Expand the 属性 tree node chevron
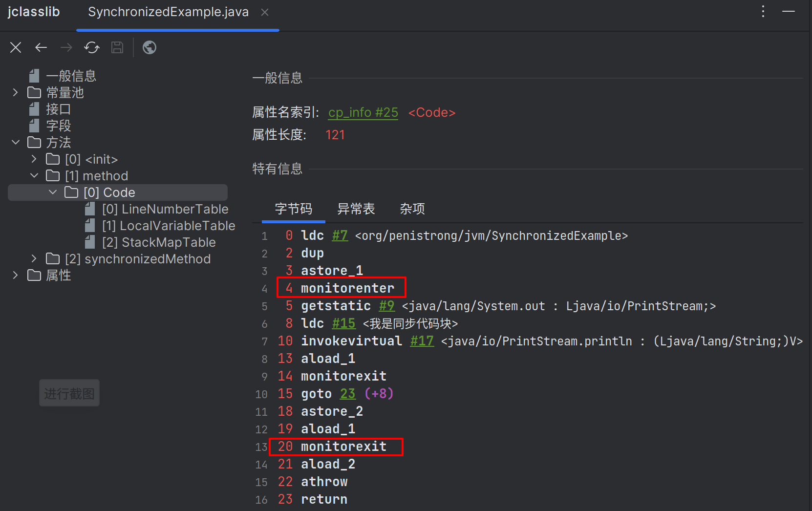The image size is (812, 511). pos(15,275)
